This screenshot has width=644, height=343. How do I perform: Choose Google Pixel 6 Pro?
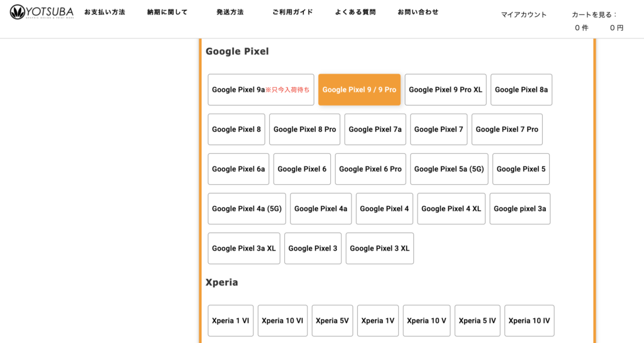(370, 169)
